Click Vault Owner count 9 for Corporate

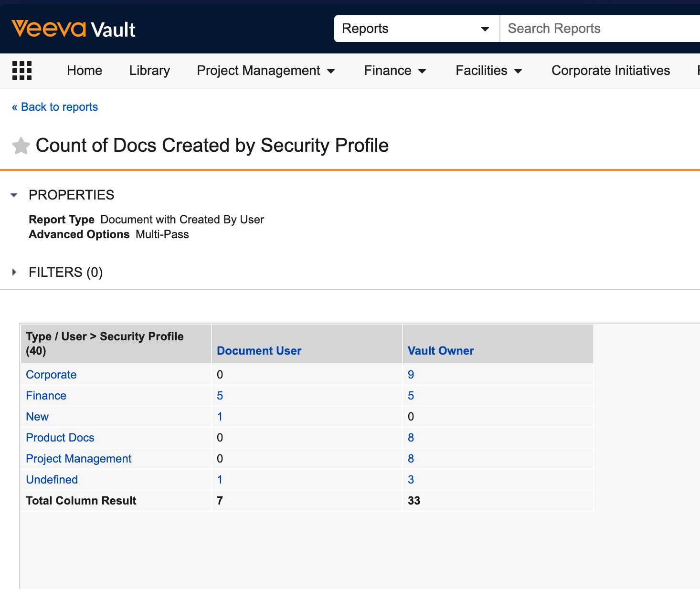tap(411, 375)
